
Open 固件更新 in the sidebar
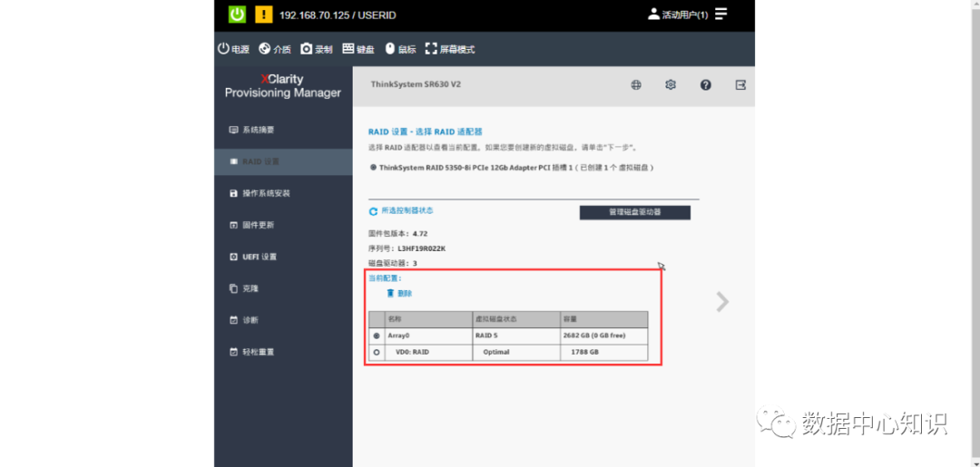pos(283,225)
